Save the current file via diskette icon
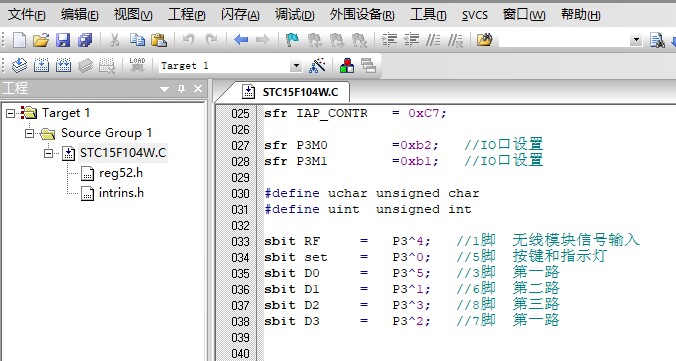Viewport: 676px width, 361px height. click(63, 40)
